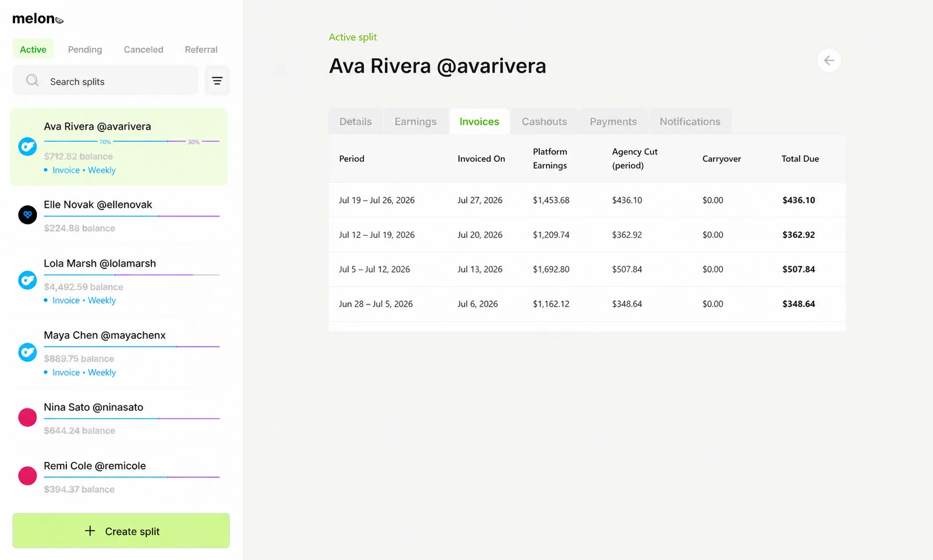Select Maya Chen @mayachenx split
This screenshot has width=933, height=560.
pyautogui.click(x=119, y=353)
